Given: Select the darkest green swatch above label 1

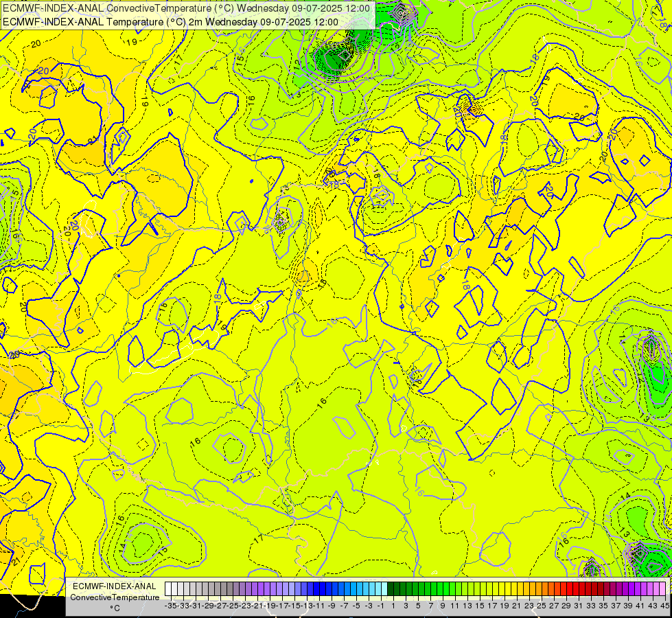Looking at the screenshot, I should click(x=391, y=588).
